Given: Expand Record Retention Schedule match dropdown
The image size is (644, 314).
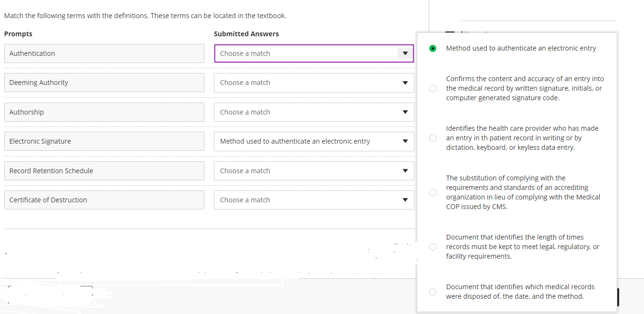Looking at the screenshot, I should [306, 171].
